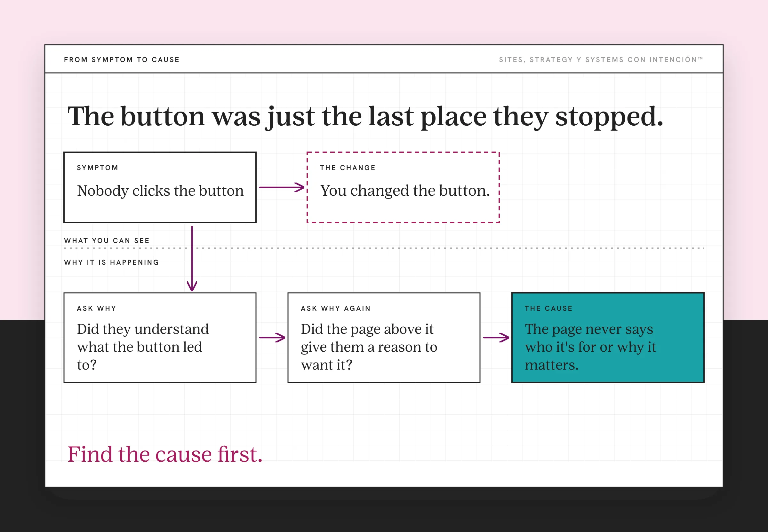The width and height of the screenshot is (768, 532).
Task: Click the text 'The page never says who it's for'
Action: click(590, 347)
